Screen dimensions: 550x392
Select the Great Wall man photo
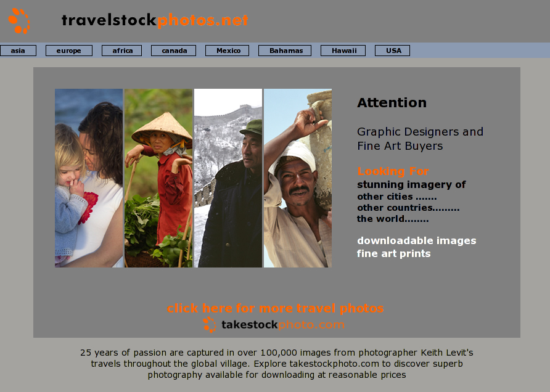[228, 178]
